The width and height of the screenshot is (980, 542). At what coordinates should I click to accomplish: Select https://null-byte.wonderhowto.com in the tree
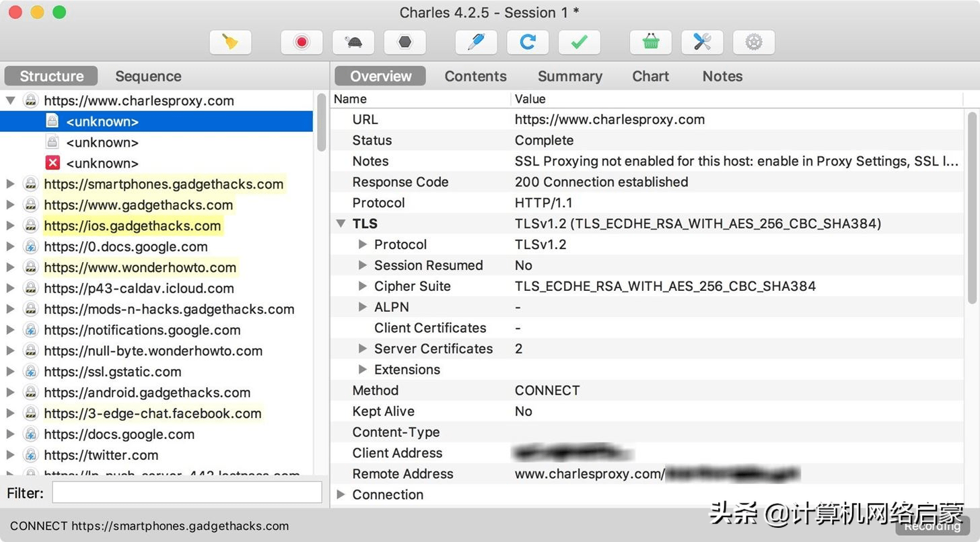(153, 351)
